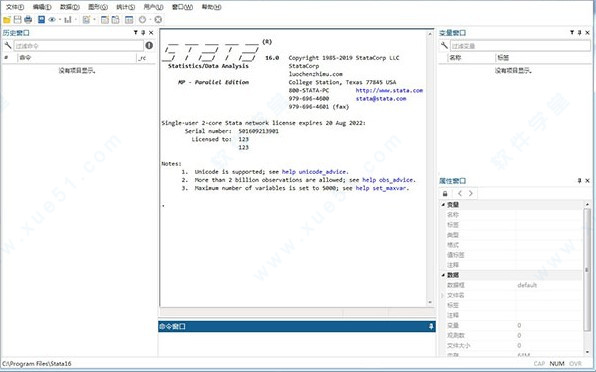Bring the Graph window to front

click(x=68, y=20)
